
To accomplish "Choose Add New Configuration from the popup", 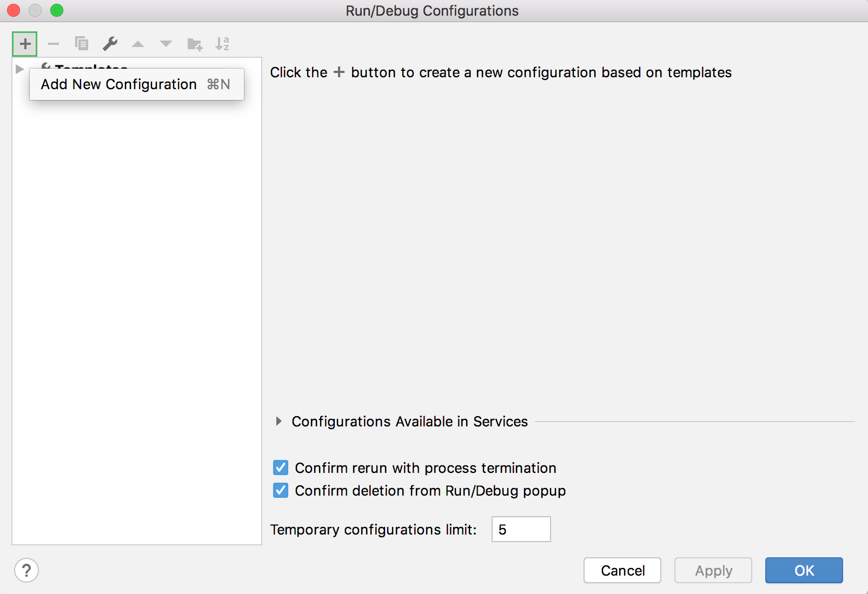I will pyautogui.click(x=118, y=84).
